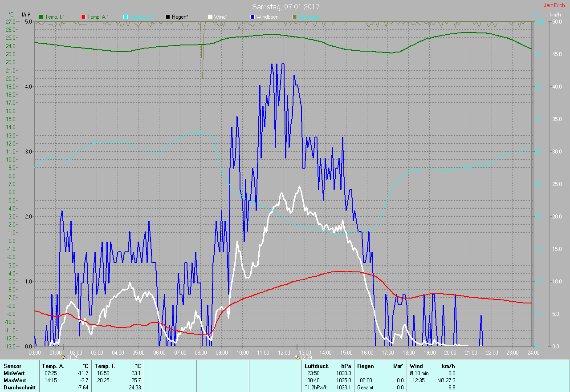
Task: Click the Luftdruck column header
Action: pyautogui.click(x=317, y=366)
